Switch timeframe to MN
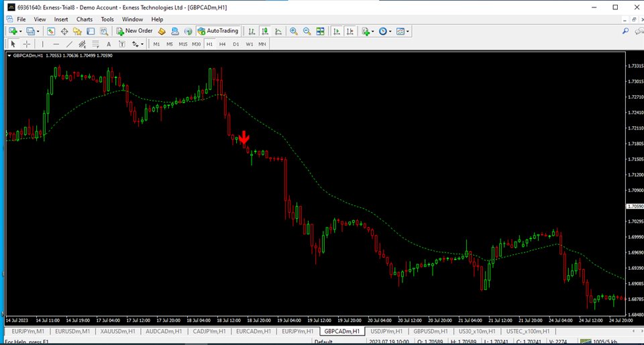Image resolution: width=644 pixels, height=345 pixels. (262, 44)
